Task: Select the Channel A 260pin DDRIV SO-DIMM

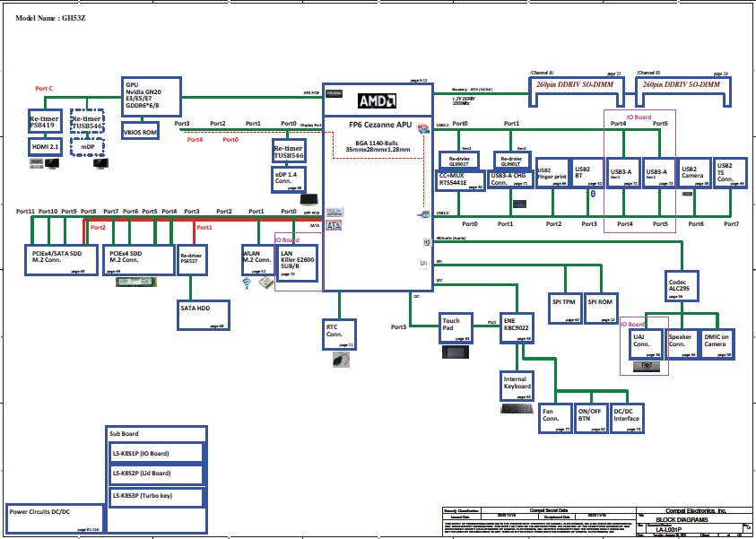Action: tap(577, 91)
